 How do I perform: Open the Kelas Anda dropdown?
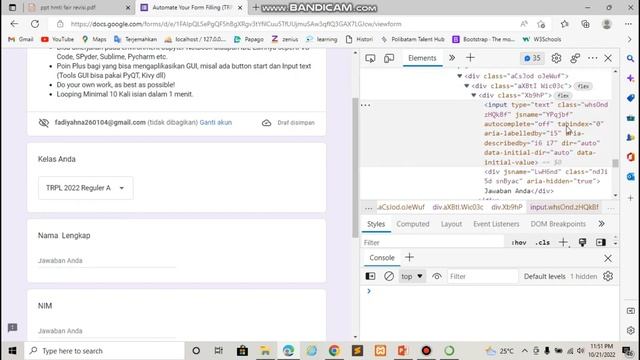pyautogui.click(x=86, y=188)
